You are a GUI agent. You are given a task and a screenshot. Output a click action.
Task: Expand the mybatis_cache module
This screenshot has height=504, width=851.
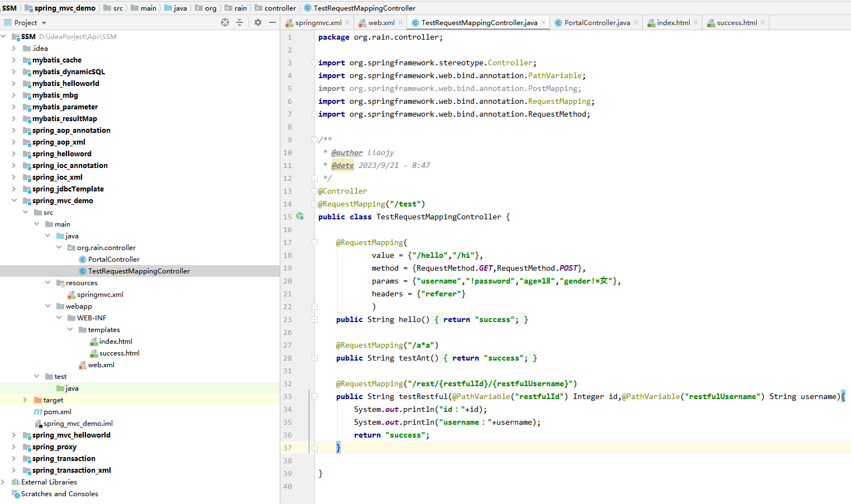click(x=14, y=60)
